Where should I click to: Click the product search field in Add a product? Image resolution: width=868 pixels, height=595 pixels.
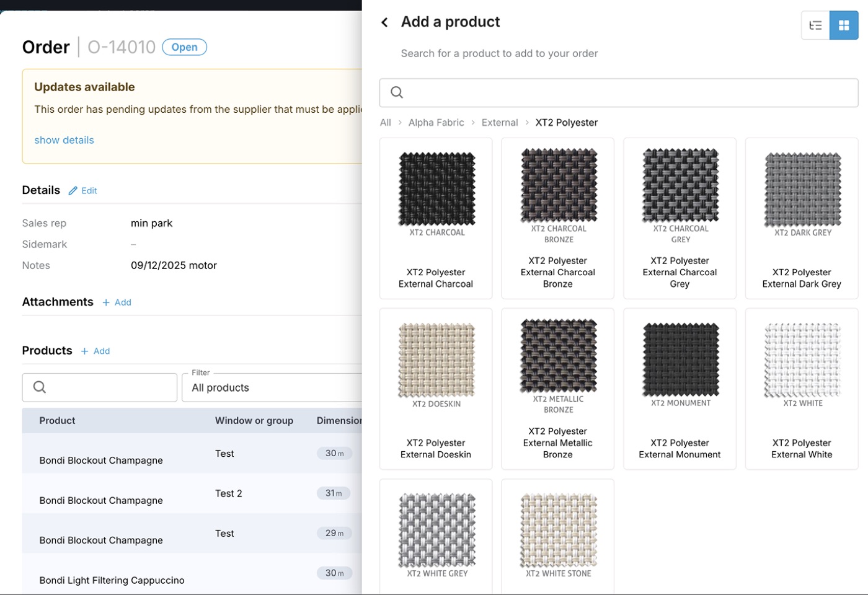tap(619, 92)
